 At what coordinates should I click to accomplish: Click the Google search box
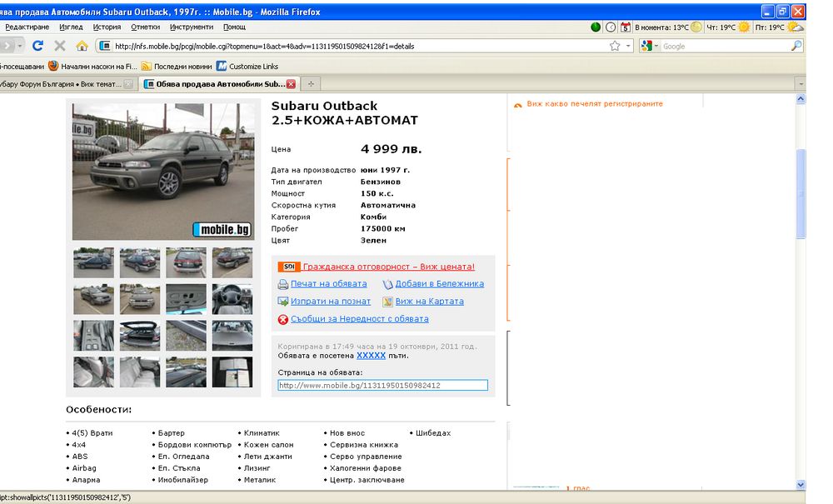pyautogui.click(x=726, y=46)
